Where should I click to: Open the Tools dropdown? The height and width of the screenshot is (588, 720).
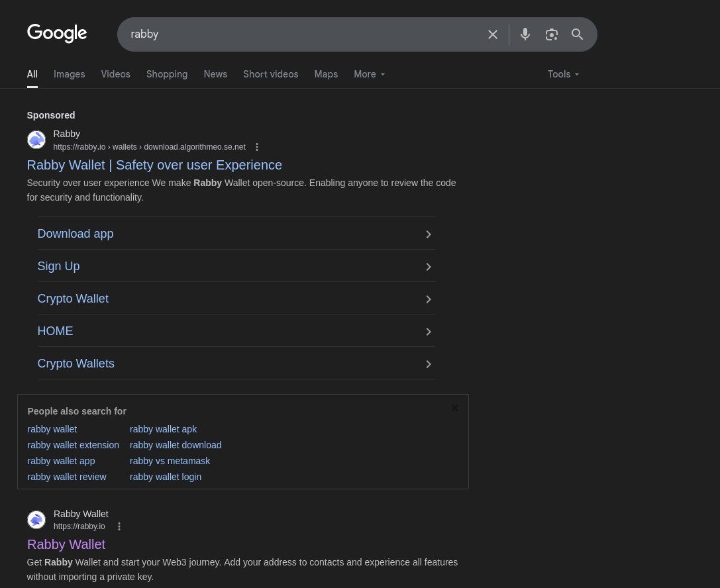pos(564,74)
